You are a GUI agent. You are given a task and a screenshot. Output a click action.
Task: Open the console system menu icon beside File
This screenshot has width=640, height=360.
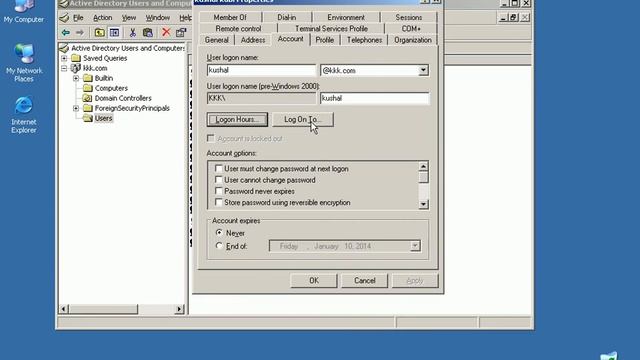(x=64, y=18)
